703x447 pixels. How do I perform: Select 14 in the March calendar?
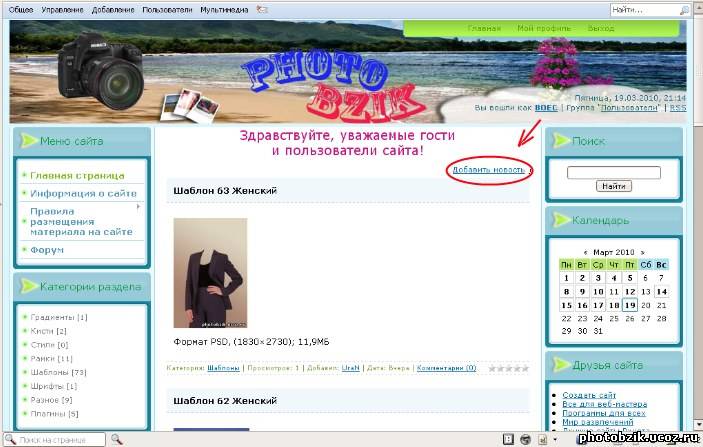pyautogui.click(x=662, y=292)
